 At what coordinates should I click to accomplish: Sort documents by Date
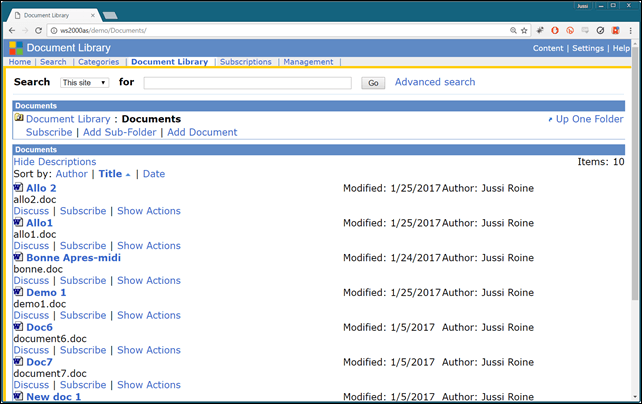click(154, 174)
